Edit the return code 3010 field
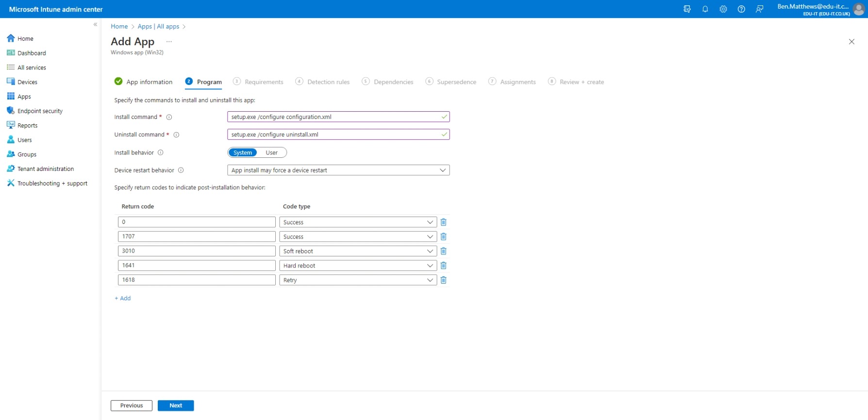Viewport: 868px width, 420px height. [x=197, y=251]
